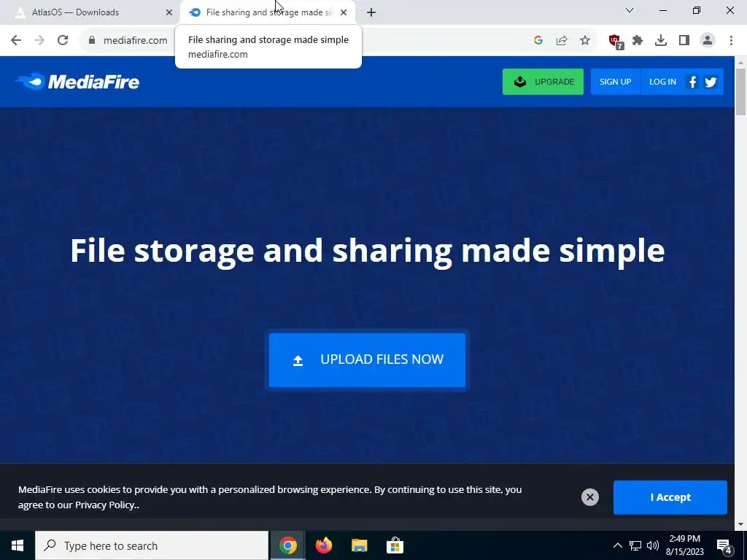Image resolution: width=747 pixels, height=560 pixels.
Task: Go back to the previous page
Action: (16, 40)
